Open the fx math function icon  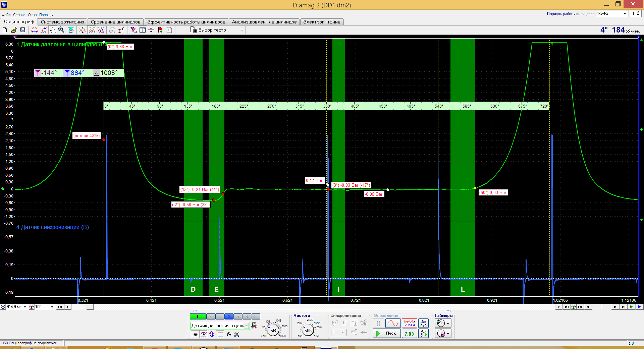click(x=229, y=334)
